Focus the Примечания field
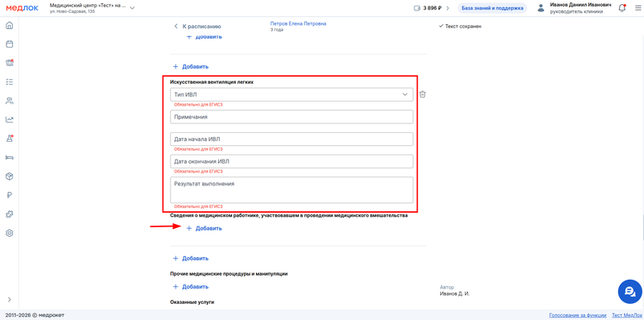This screenshot has width=644, height=320. click(x=291, y=117)
